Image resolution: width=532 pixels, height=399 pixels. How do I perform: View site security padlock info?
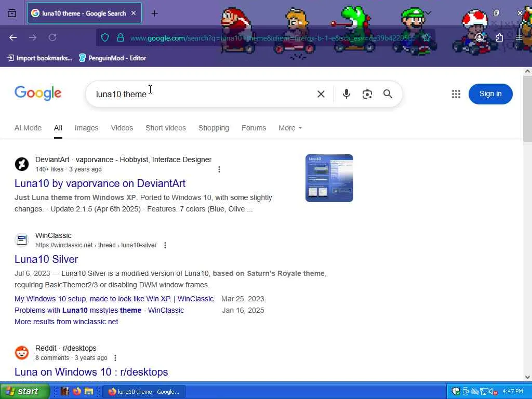(x=121, y=37)
